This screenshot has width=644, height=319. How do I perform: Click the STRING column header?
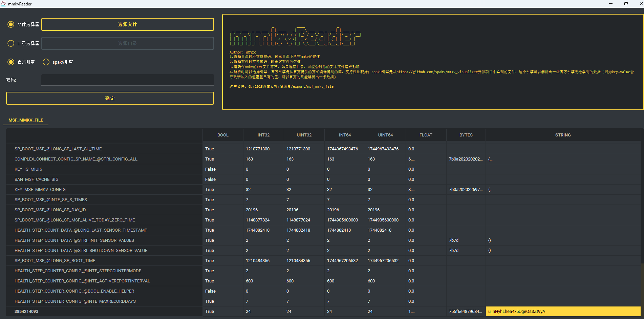[x=563, y=135]
